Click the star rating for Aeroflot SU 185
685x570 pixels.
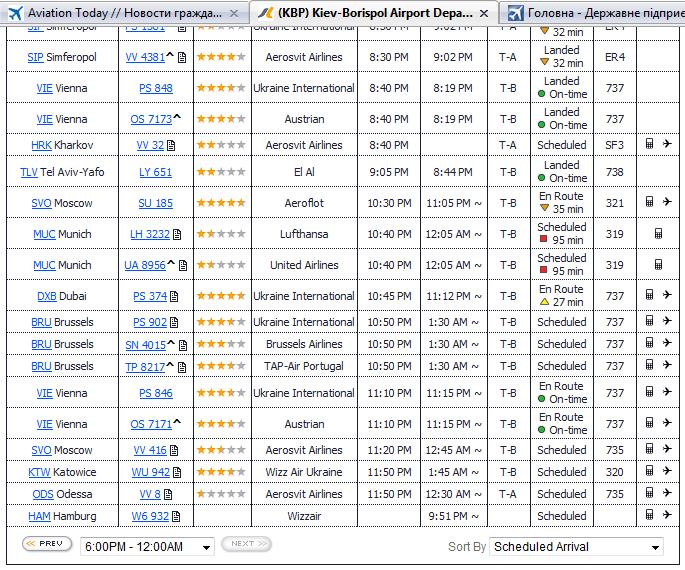point(221,203)
